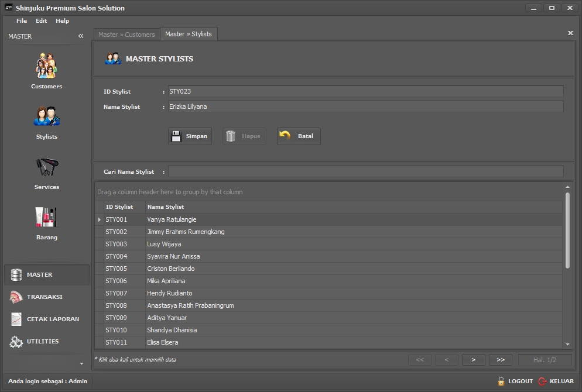Open the Customers icon in sidebar
Image resolution: width=582 pixels, height=392 pixels.
(47, 66)
